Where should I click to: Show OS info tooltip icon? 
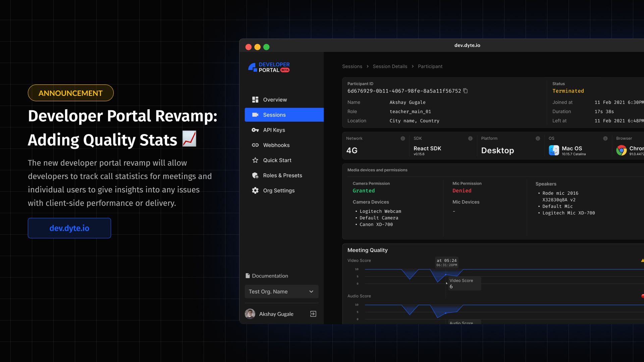coord(605,138)
